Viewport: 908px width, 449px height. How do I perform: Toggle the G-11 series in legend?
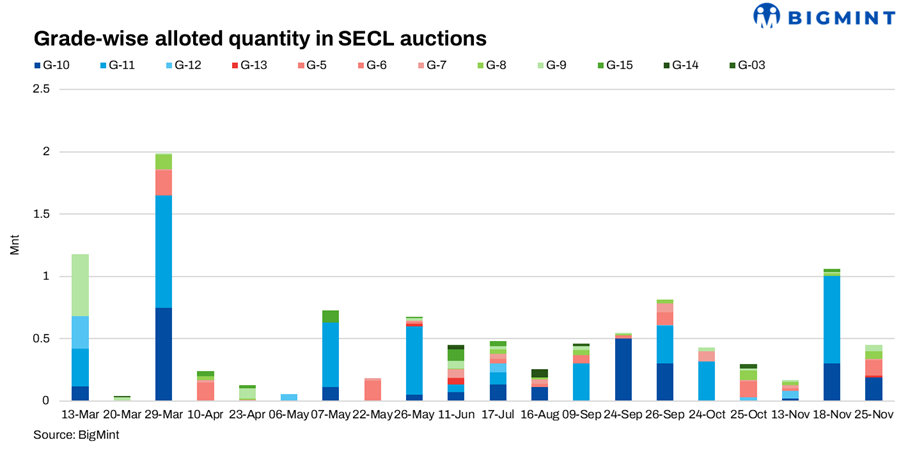click(x=121, y=65)
